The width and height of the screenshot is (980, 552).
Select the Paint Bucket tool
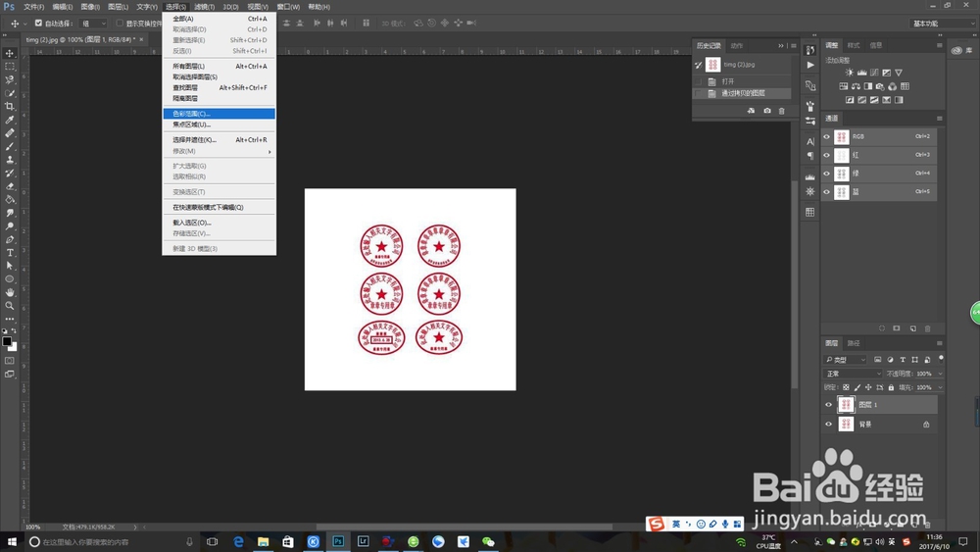tap(10, 199)
